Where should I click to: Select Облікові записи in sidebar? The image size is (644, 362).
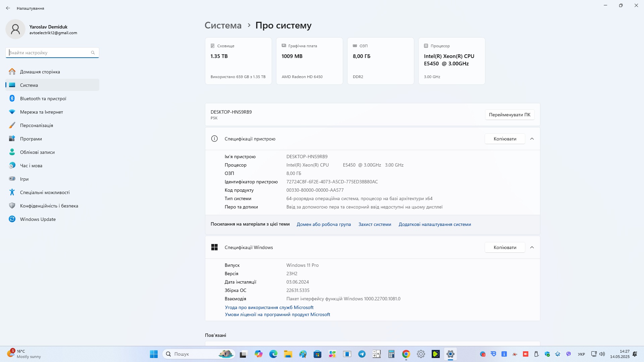coord(52,152)
